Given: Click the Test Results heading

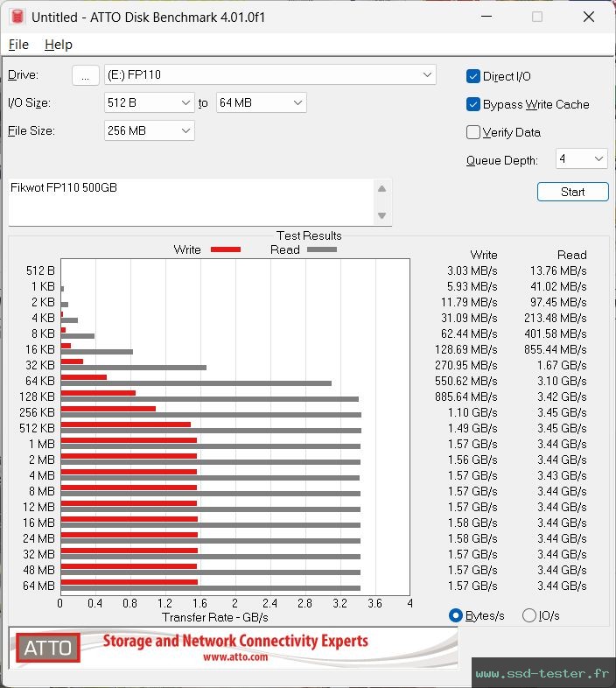Looking at the screenshot, I should [309, 235].
